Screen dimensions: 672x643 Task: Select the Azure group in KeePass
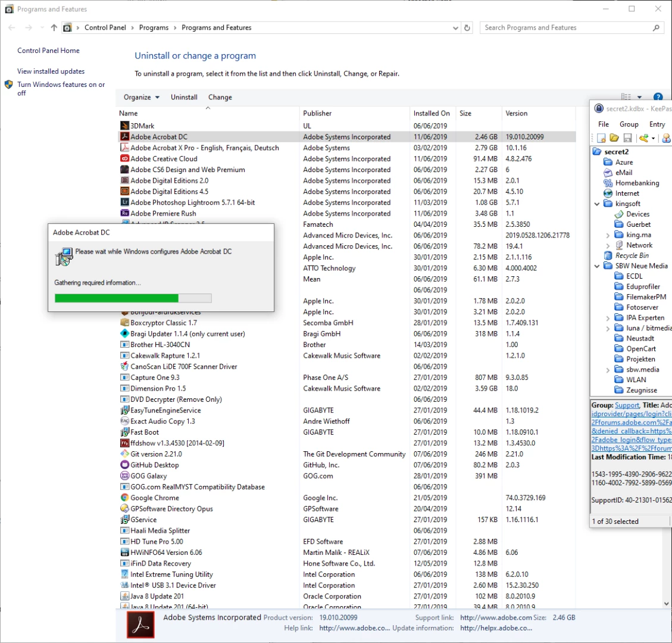pos(624,162)
